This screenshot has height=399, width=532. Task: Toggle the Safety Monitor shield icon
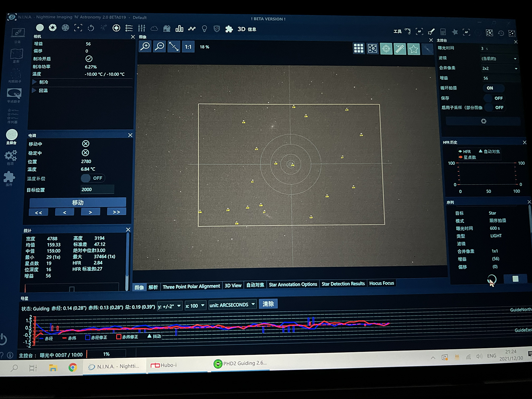pyautogui.click(x=217, y=29)
